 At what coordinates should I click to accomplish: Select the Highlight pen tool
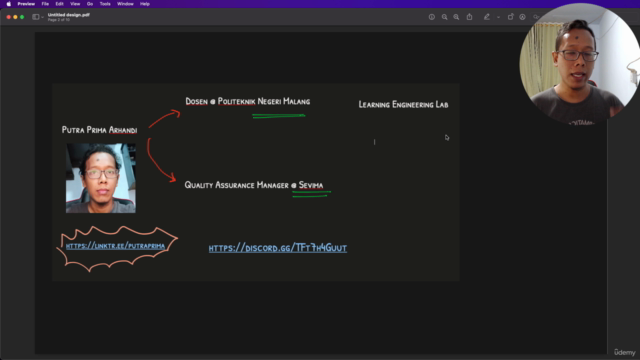coord(487,17)
